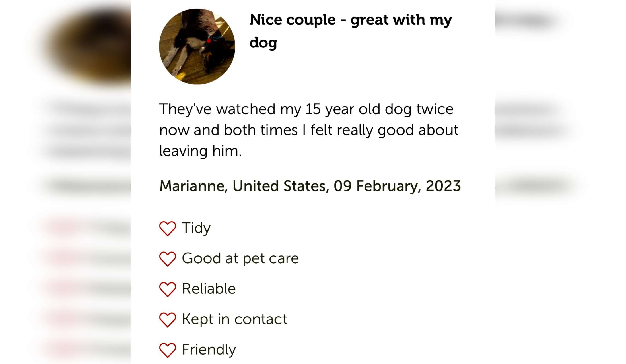This screenshot has height=364, width=626.
Task: Click the review body text about 15 year old dog
Action: point(309,130)
